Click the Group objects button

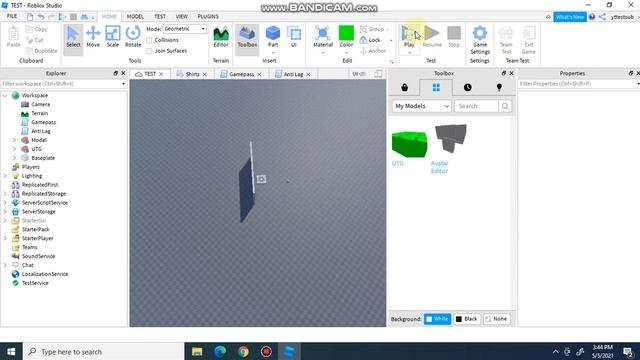[372, 29]
